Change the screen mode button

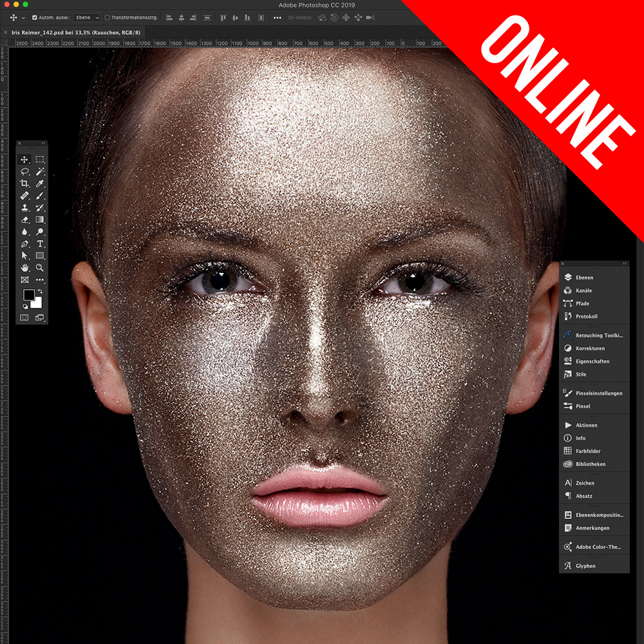[x=40, y=317]
